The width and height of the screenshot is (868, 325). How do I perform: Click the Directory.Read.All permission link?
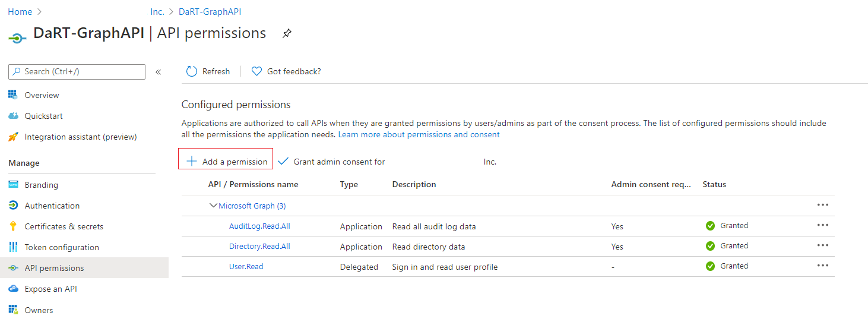(259, 246)
